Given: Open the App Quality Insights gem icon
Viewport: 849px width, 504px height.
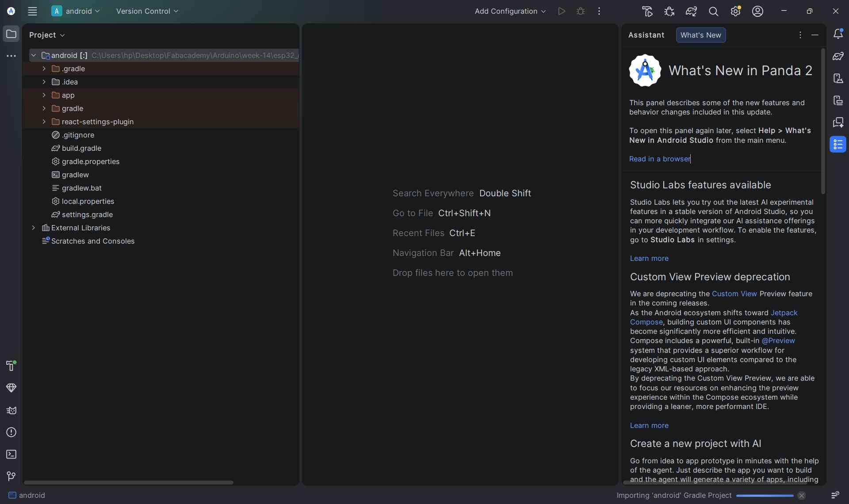Looking at the screenshot, I should tap(11, 388).
